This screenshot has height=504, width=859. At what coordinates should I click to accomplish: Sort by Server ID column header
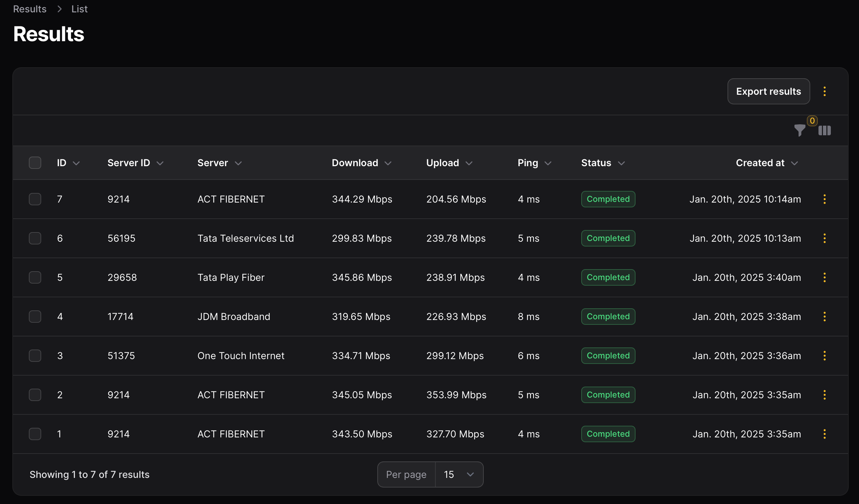pos(136,163)
